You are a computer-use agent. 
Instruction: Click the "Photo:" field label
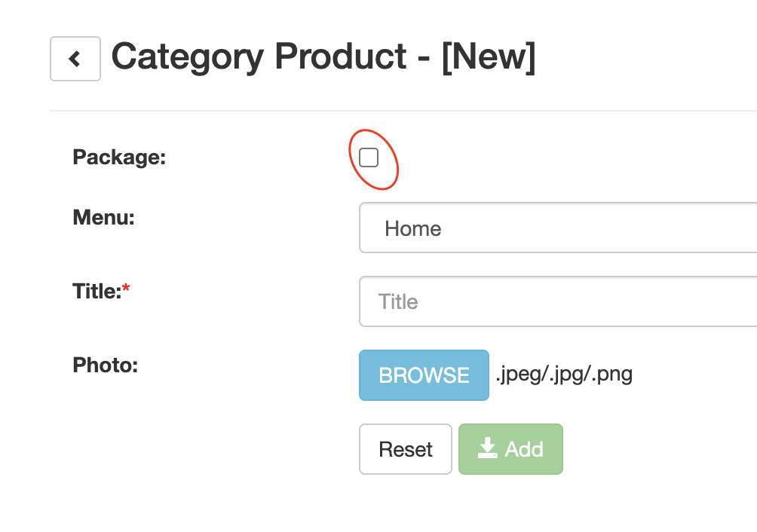[x=106, y=365]
